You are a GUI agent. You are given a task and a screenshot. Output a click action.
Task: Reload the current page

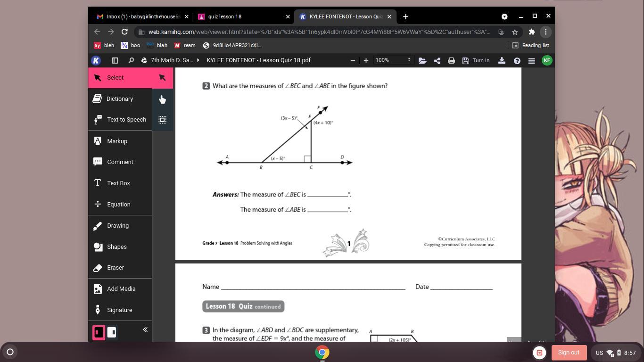click(124, 32)
